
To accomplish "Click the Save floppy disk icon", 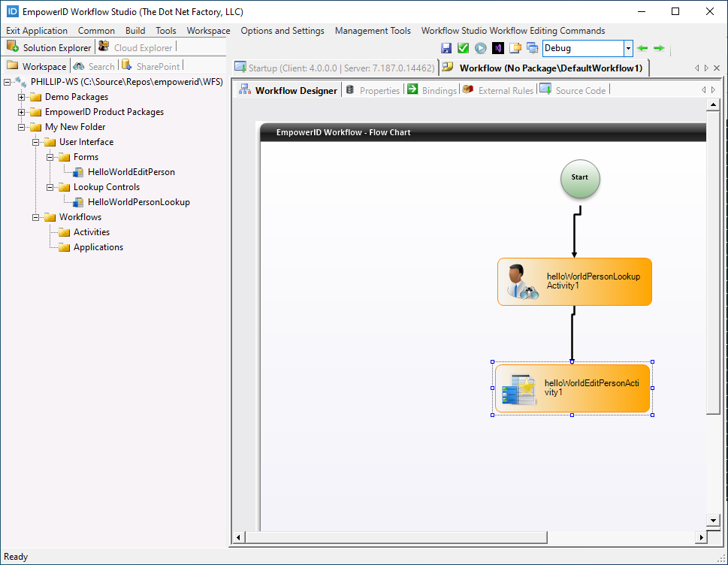I will pos(446,48).
